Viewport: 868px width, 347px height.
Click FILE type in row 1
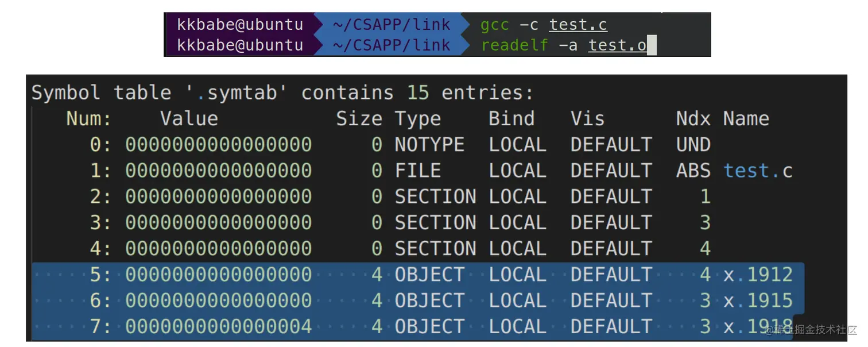[418, 171]
